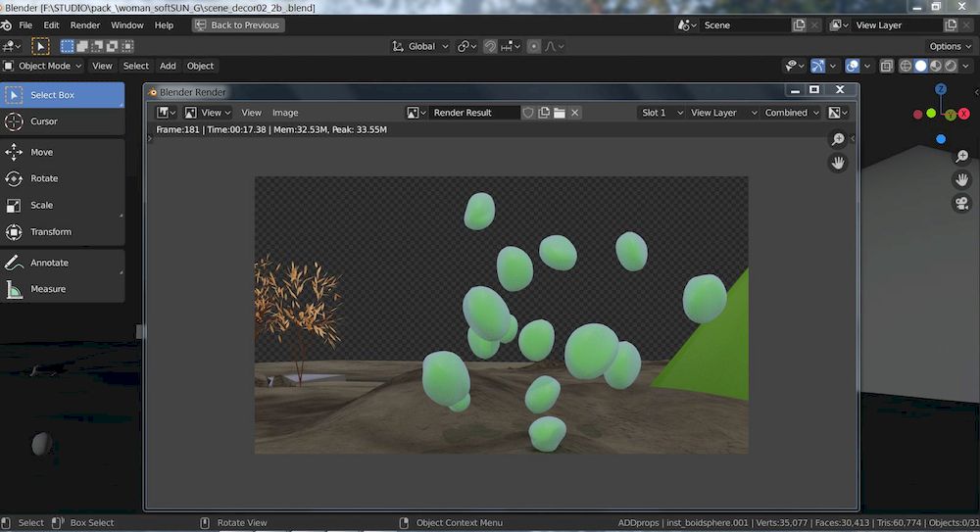Viewport: 980px width, 532px height.
Task: Select the Annotate tool
Action: (x=49, y=263)
